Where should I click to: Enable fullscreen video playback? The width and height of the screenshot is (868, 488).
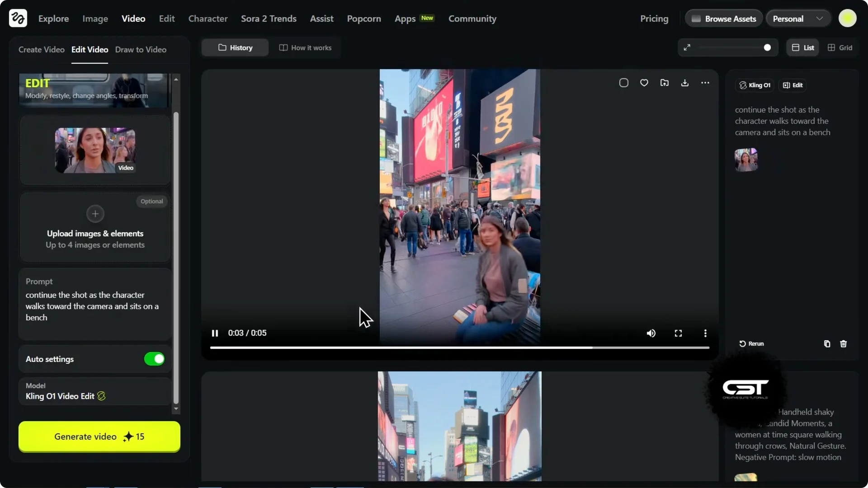[x=678, y=333]
